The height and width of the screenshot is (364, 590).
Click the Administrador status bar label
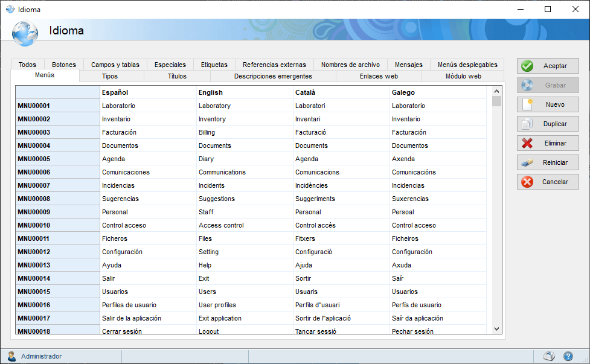click(x=42, y=356)
